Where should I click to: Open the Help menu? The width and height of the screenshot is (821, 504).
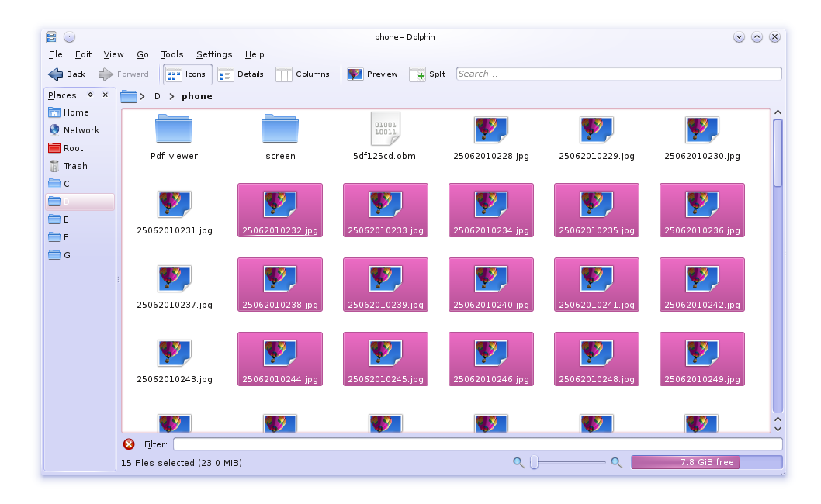(255, 54)
